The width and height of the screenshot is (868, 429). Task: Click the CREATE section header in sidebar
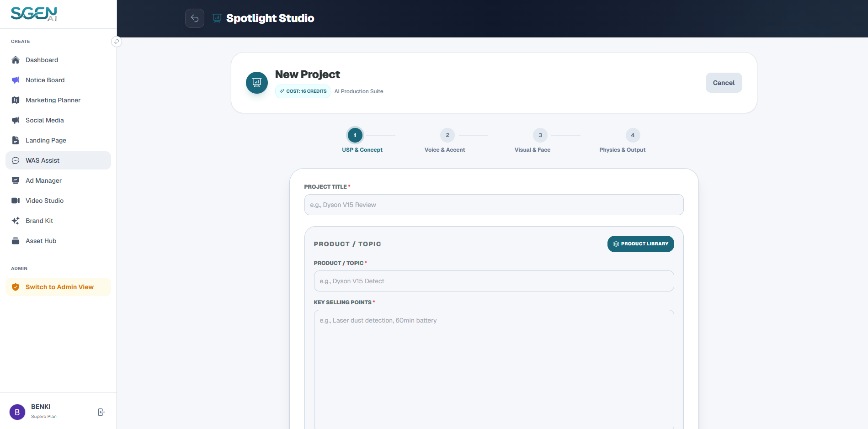pos(21,42)
